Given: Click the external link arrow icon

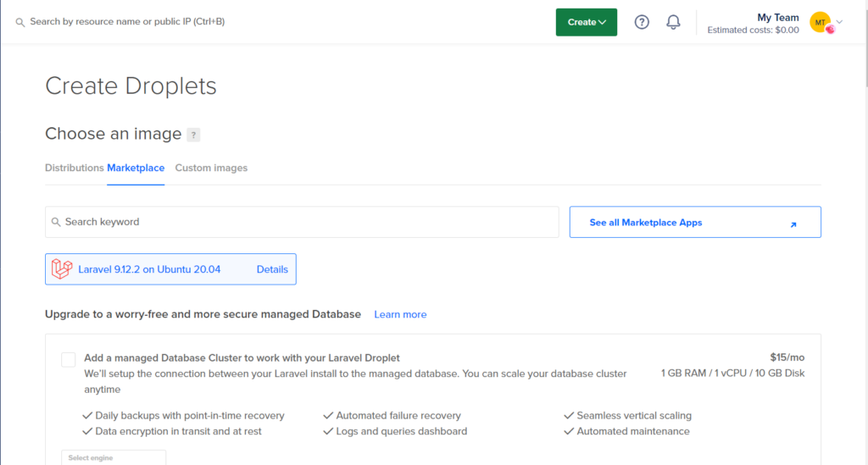Looking at the screenshot, I should 793,224.
